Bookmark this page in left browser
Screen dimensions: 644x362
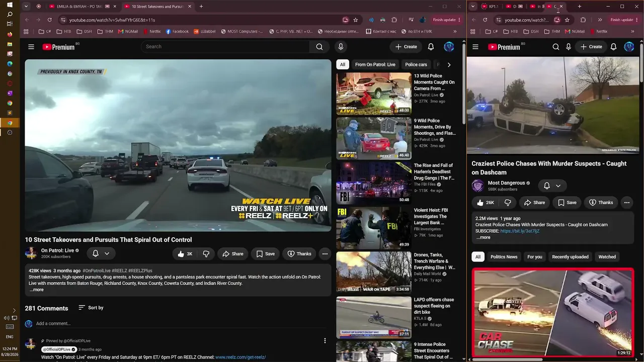click(356, 20)
